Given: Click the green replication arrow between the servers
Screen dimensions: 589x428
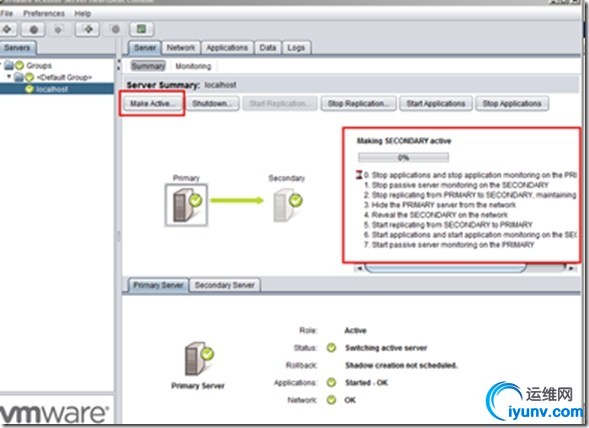Looking at the screenshot, I should 237,200.
